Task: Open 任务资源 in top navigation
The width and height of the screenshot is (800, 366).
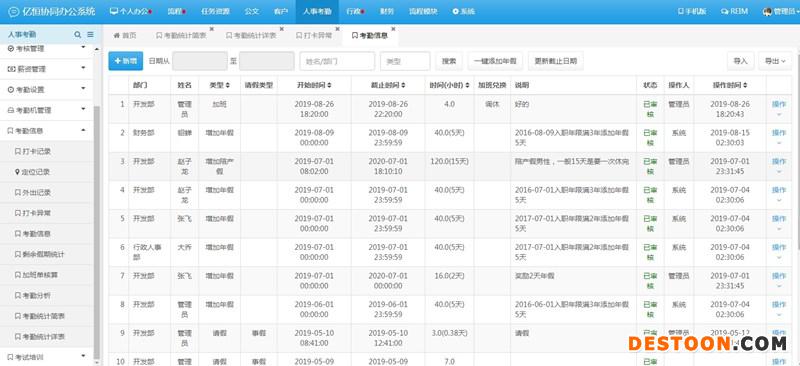Action: 215,11
